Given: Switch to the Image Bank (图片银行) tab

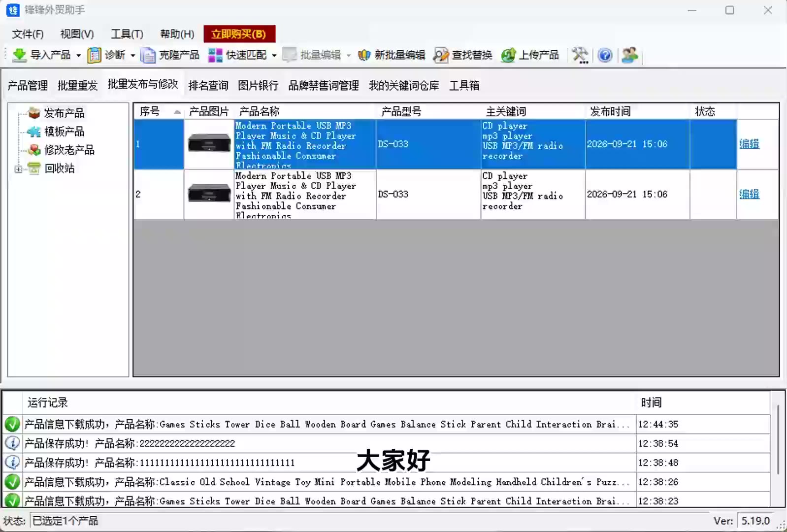Looking at the screenshot, I should [258, 86].
